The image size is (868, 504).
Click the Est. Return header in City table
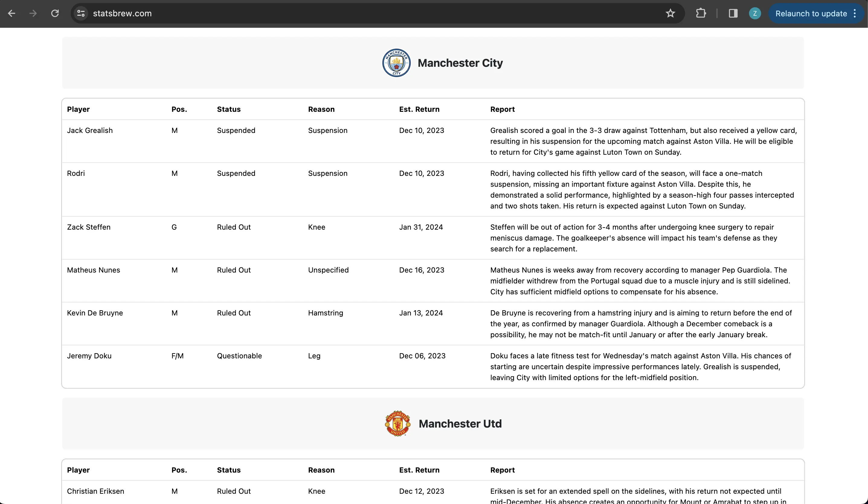419,109
